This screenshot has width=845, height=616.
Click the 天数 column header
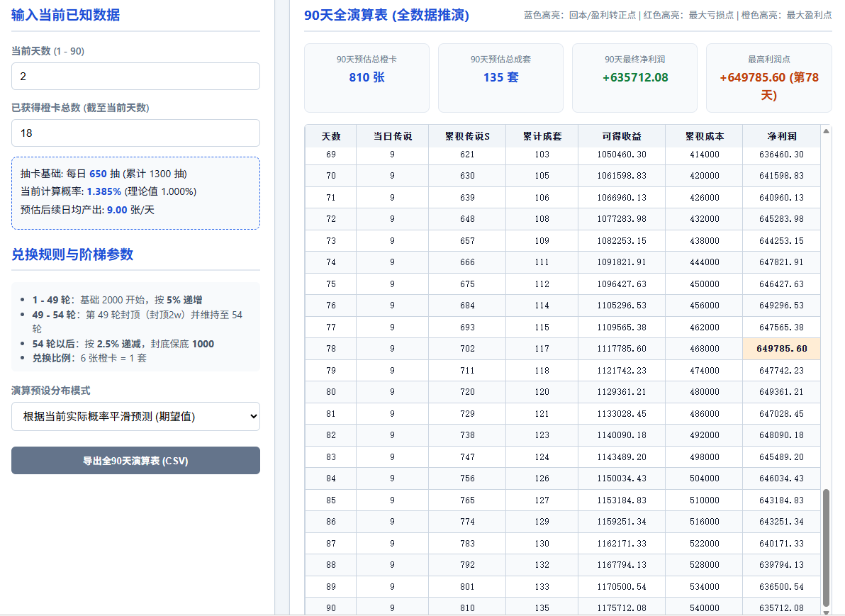coord(331,136)
